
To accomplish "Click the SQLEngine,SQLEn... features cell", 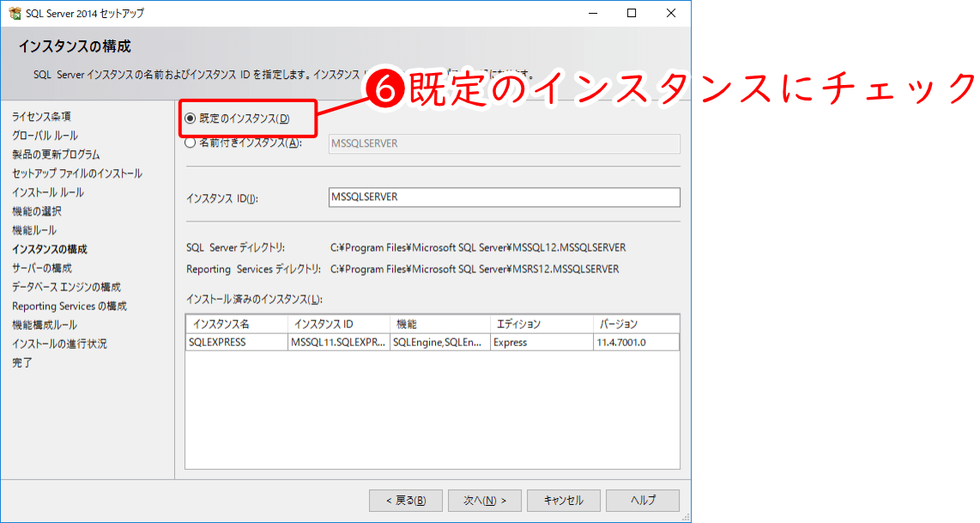I will click(x=440, y=342).
